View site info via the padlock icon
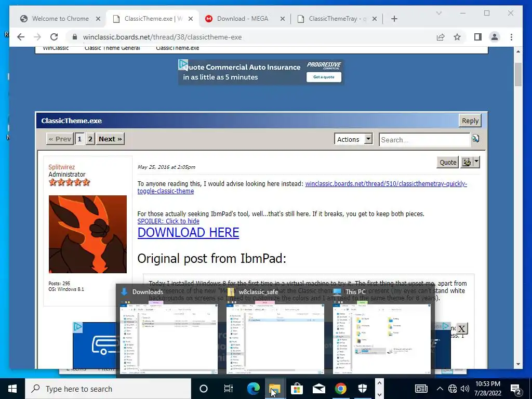 coord(75,37)
